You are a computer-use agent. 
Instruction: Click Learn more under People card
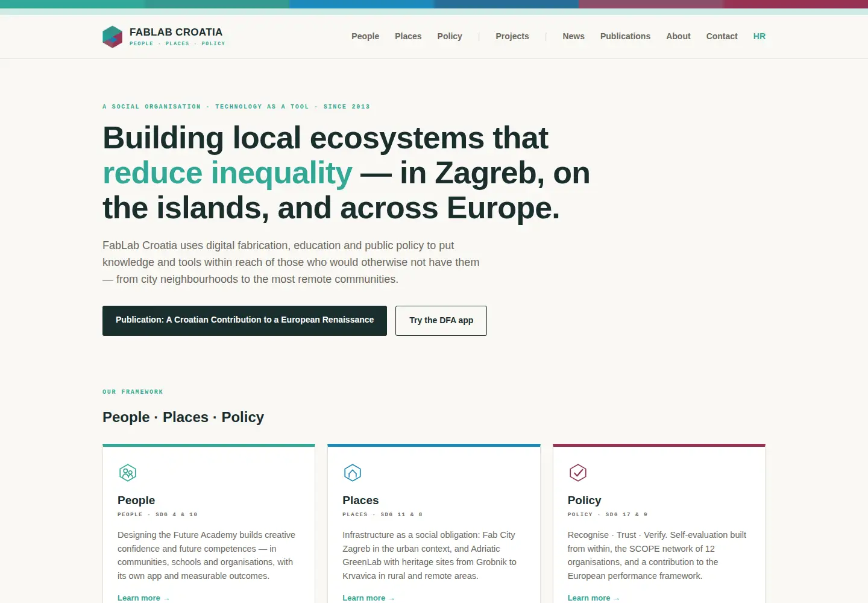tap(143, 598)
